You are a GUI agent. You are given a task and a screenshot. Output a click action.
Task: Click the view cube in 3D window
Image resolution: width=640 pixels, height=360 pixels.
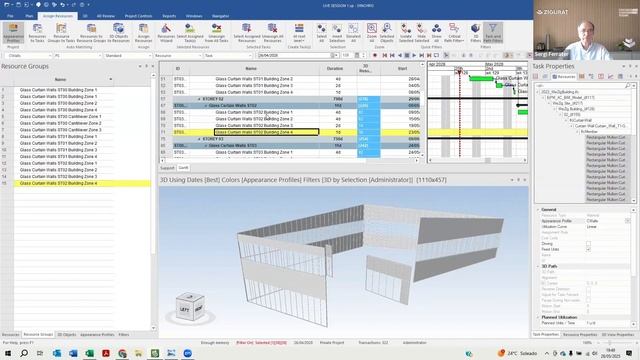tap(190, 307)
